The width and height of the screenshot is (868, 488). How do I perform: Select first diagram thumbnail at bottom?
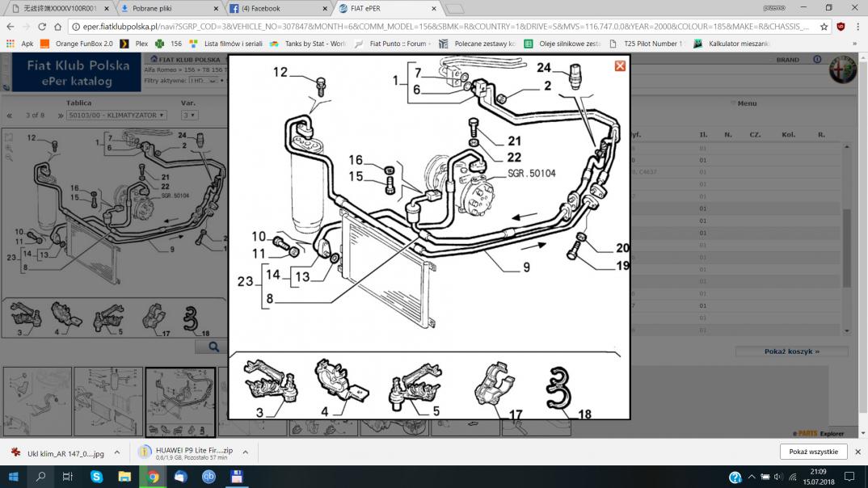tap(37, 402)
